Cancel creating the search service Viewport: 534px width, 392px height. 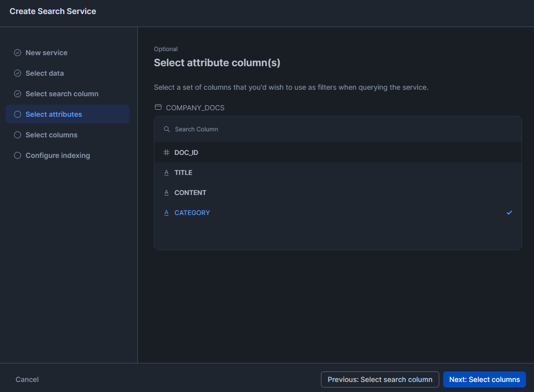point(27,379)
